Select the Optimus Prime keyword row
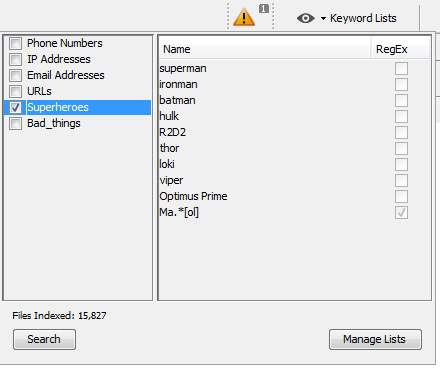The width and height of the screenshot is (440, 371). (x=295, y=196)
